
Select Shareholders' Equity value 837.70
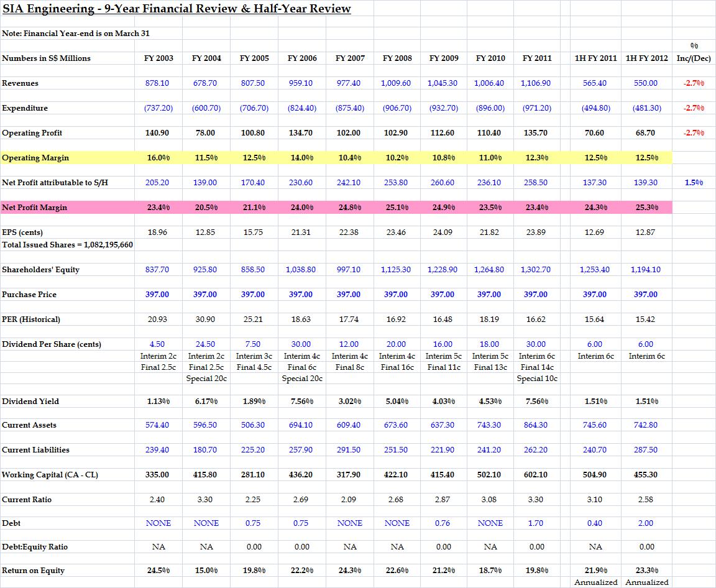pyautogui.click(x=157, y=269)
